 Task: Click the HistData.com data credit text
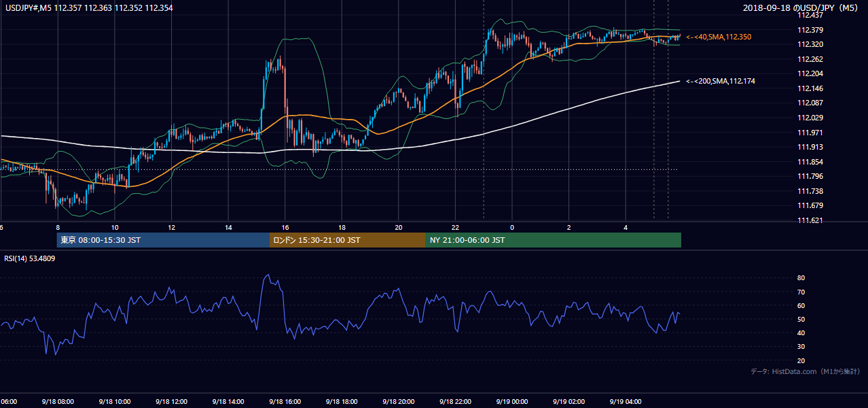805,372
